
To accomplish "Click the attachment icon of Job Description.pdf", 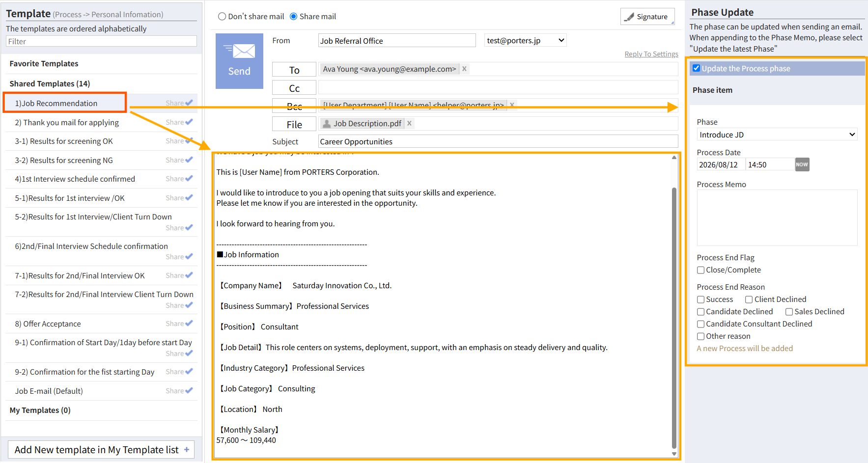I will (327, 123).
